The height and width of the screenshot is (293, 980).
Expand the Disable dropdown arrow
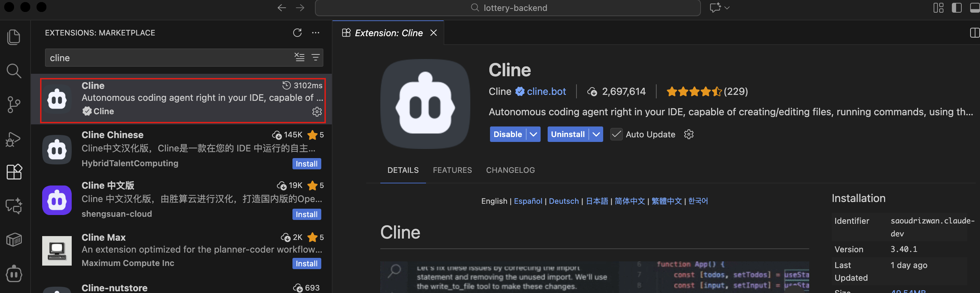click(533, 134)
